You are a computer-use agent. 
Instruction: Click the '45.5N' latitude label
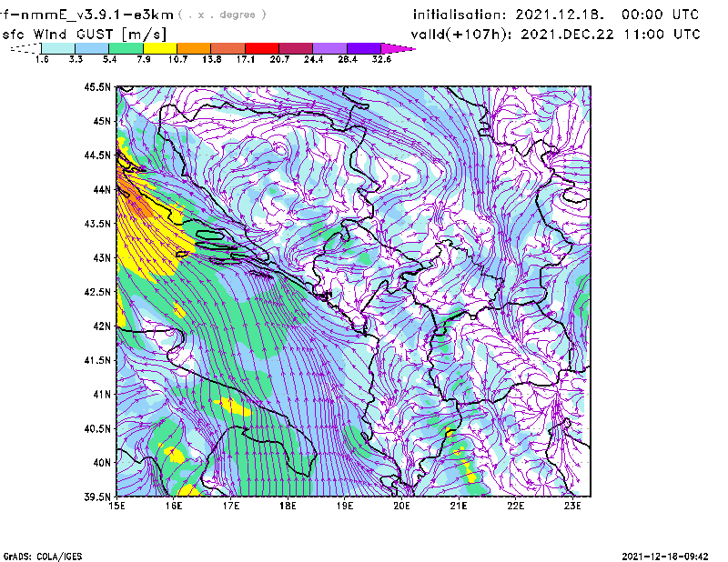[x=97, y=87]
